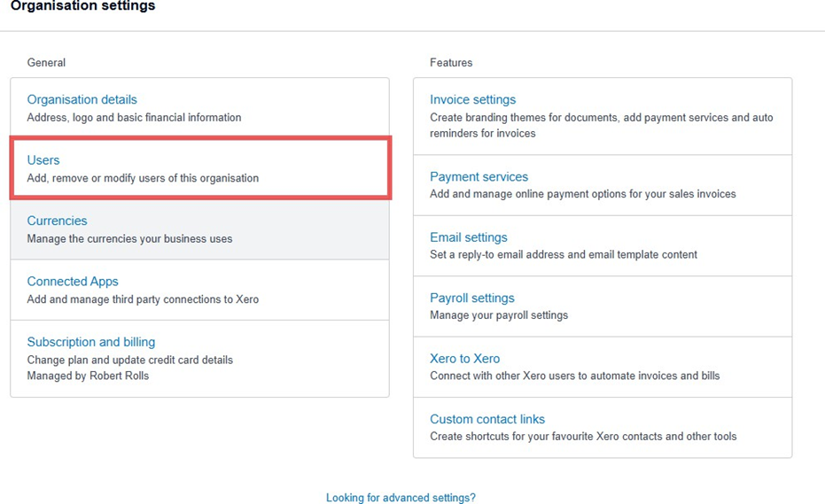Open Invoice settings
Image resolution: width=825 pixels, height=504 pixels.
472,100
